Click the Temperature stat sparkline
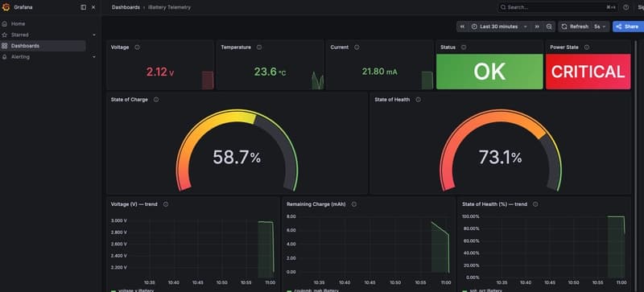 pyautogui.click(x=317, y=80)
